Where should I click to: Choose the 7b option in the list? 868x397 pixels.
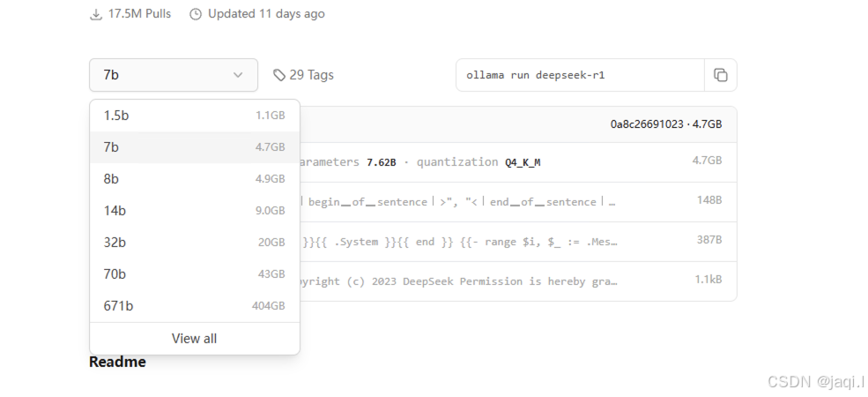point(194,147)
